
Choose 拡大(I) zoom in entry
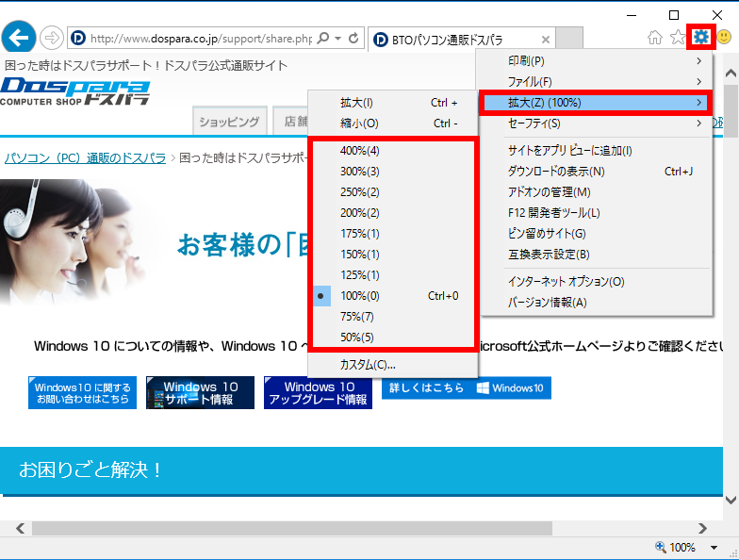point(393,102)
